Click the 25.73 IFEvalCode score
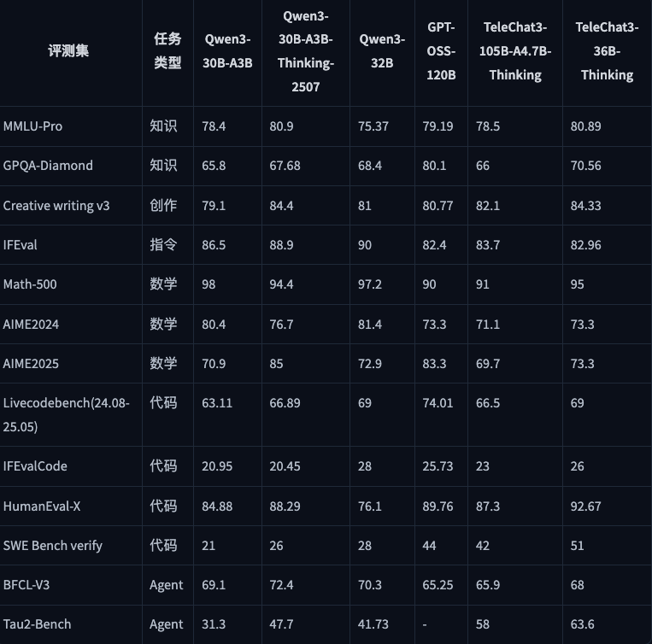This screenshot has height=644, width=652. coord(438,466)
